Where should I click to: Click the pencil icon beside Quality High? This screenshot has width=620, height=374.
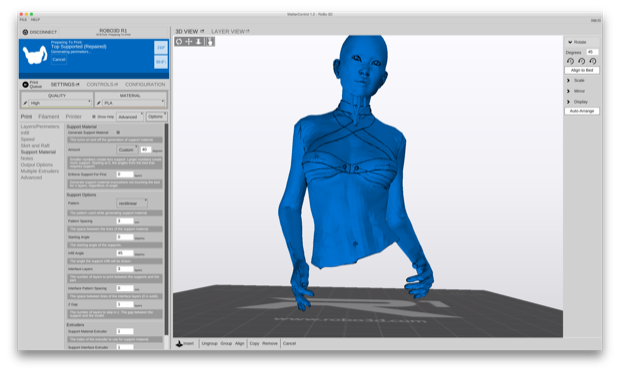(x=25, y=103)
